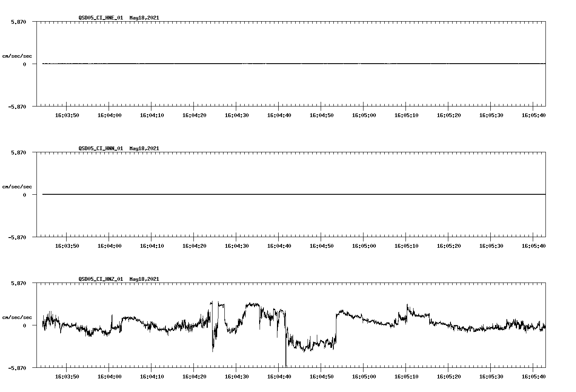576x392 pixels.
Task: Click the May18,2021 date label on top plot
Action: pyautogui.click(x=144, y=18)
